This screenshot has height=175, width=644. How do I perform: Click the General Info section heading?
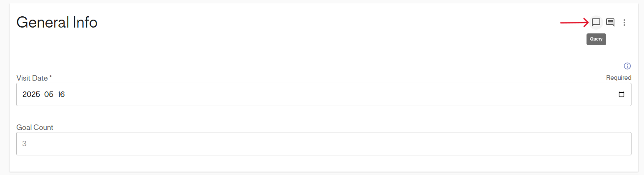click(x=57, y=22)
